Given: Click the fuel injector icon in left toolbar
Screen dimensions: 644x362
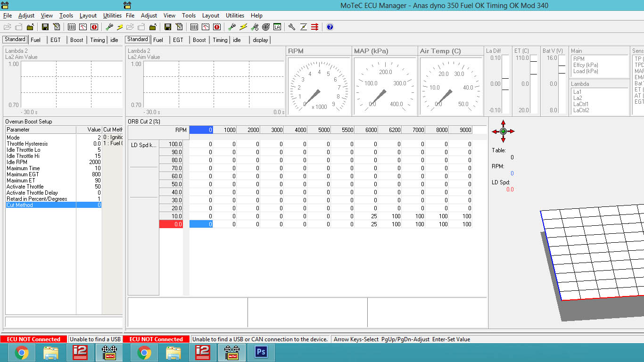Looking at the screenshot, I should (109, 27).
